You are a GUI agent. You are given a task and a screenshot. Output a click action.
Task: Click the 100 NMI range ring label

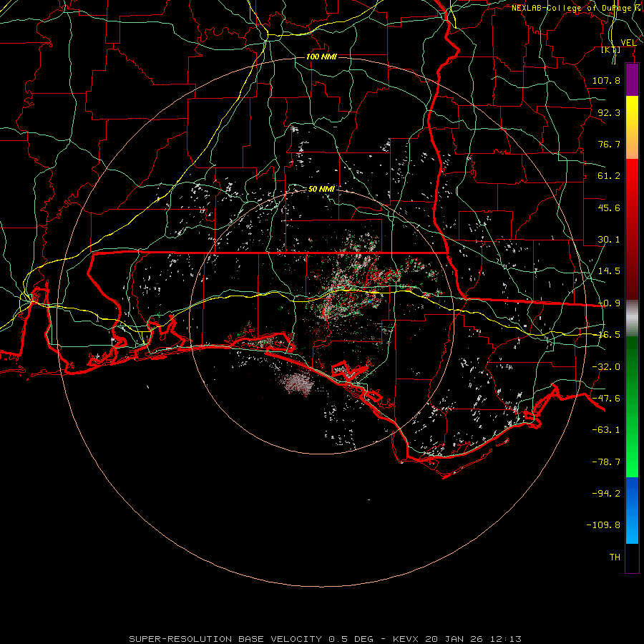tap(321, 57)
